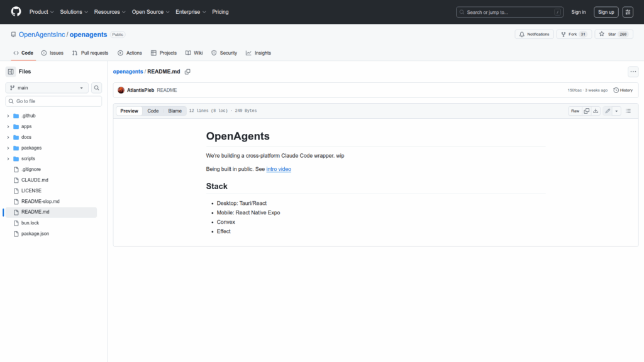This screenshot has width=644, height=362.
Task: Edit this file with pencil icon
Action: 608,111
